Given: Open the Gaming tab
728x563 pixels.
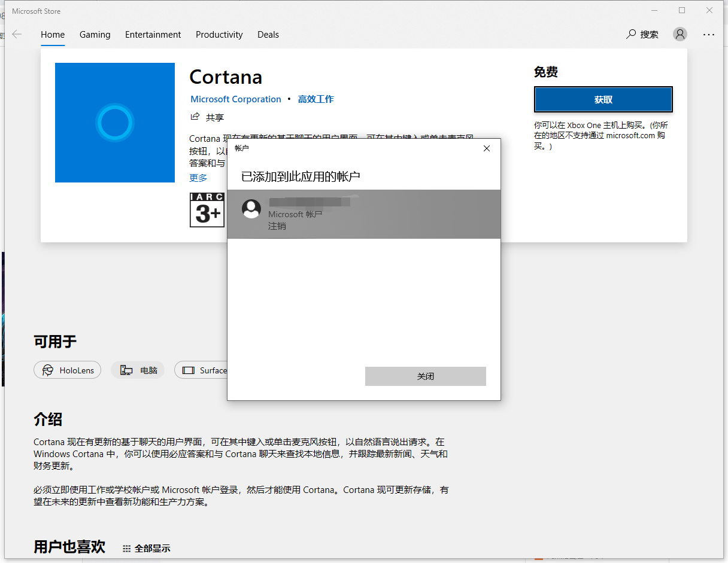Looking at the screenshot, I should point(95,34).
